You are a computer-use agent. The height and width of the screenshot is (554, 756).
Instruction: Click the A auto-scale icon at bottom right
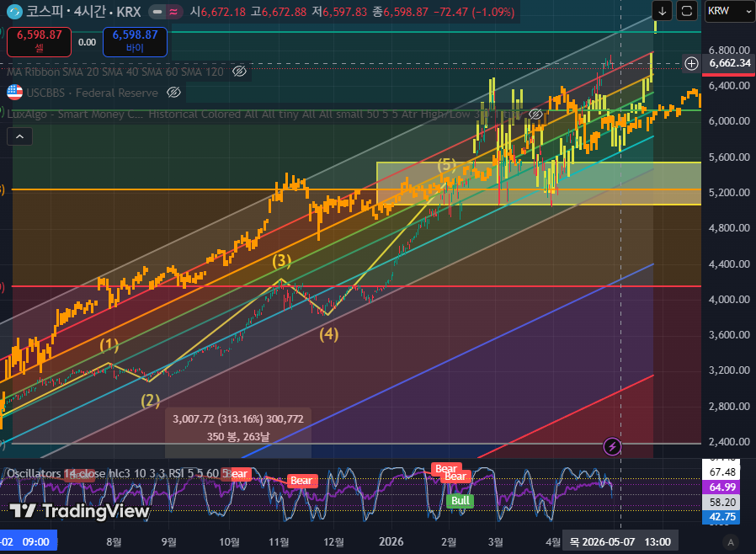pos(731,542)
